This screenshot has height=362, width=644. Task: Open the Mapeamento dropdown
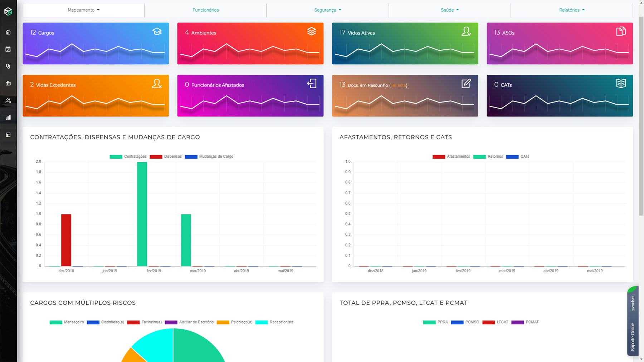click(x=83, y=10)
